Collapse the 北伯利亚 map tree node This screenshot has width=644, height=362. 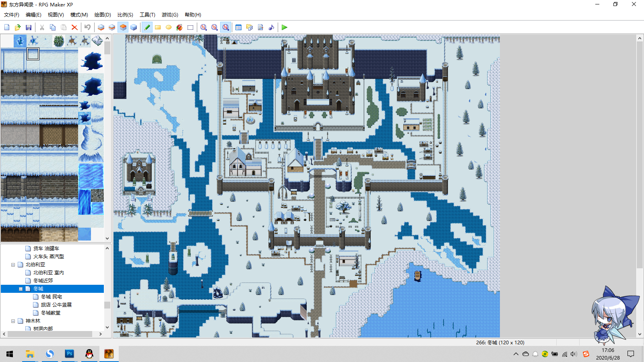[x=13, y=265]
